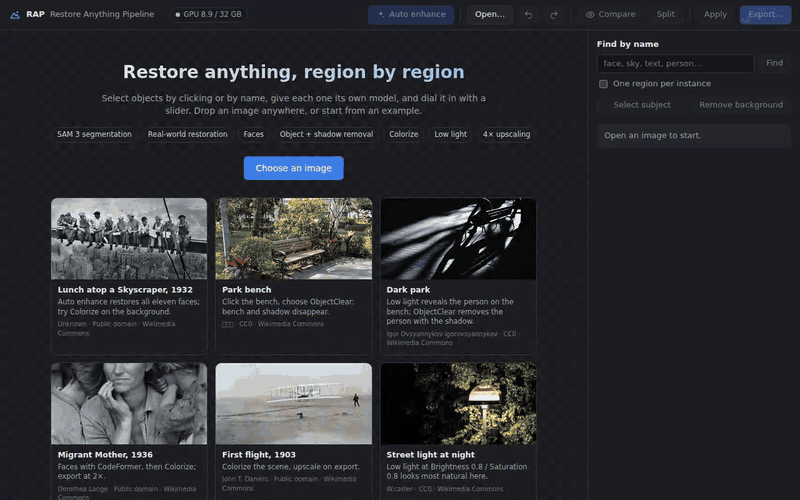
Task: Click the Low light tag
Action: pyautogui.click(x=451, y=134)
